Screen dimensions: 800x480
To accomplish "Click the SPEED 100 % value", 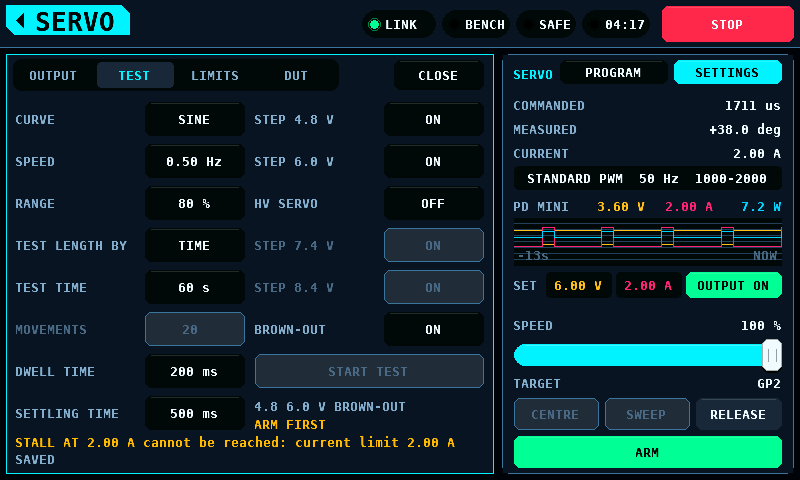I will (x=761, y=325).
